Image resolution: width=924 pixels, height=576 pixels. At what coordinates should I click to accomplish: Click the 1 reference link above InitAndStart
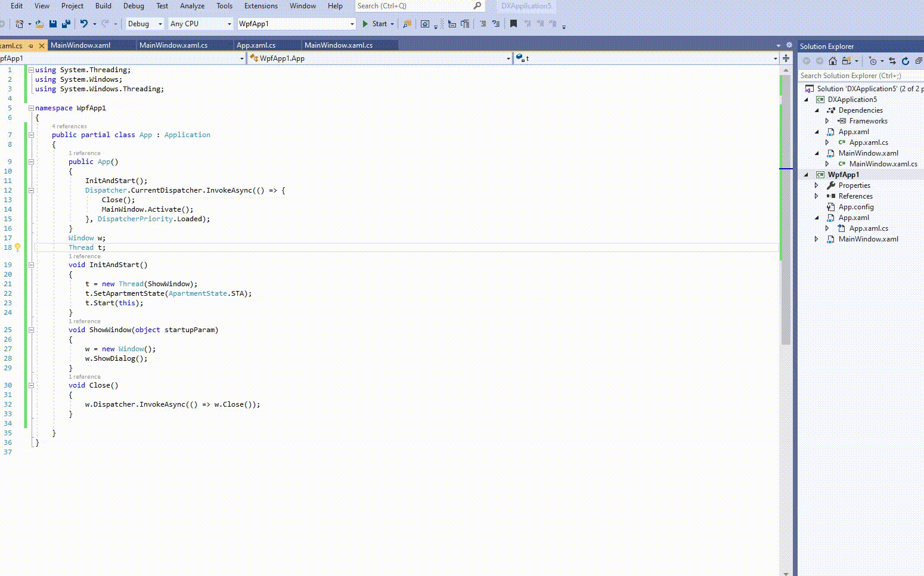(x=85, y=256)
